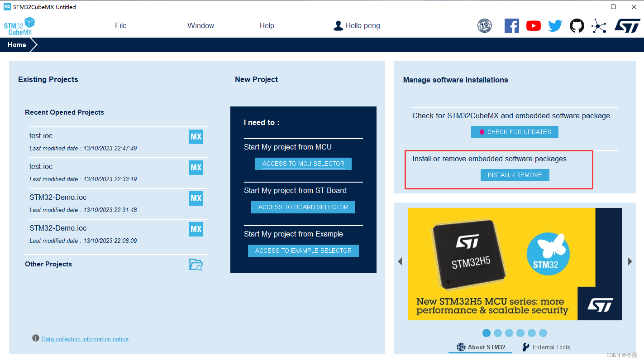Image resolution: width=644 pixels, height=362 pixels.
Task: Open test.ioc project name dated 22:33:19
Action: tap(41, 166)
